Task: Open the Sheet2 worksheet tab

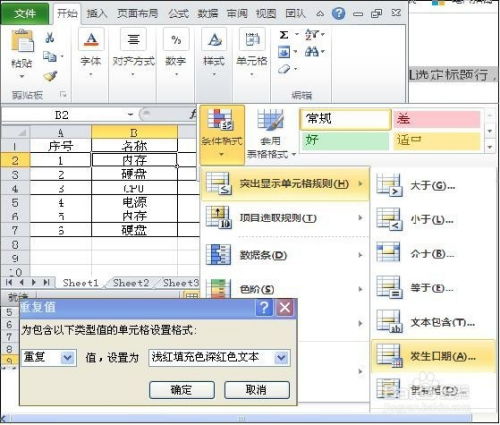Action: 131,283
